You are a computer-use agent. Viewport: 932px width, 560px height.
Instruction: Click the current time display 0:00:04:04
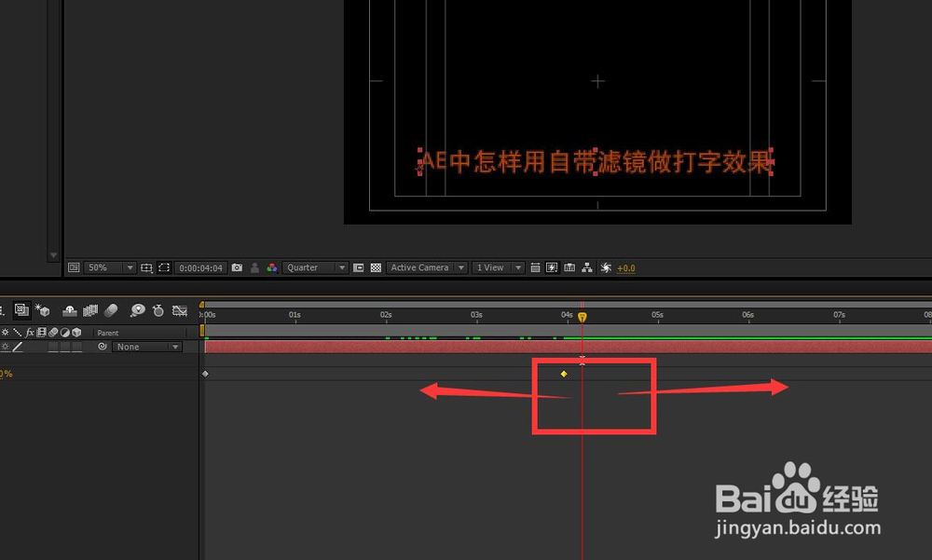(x=200, y=267)
